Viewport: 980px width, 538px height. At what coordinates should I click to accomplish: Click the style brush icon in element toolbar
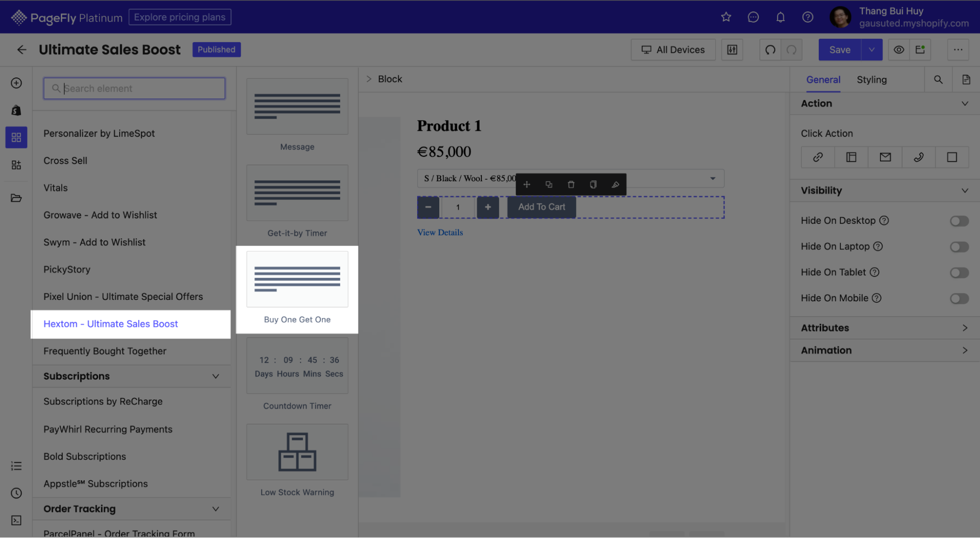coord(615,185)
